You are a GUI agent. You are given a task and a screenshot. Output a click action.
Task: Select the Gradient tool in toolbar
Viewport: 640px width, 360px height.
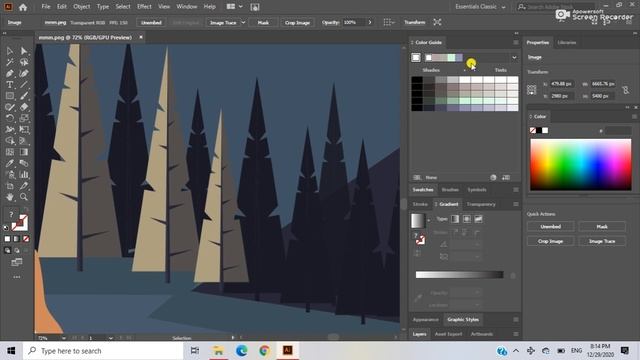coord(24,152)
